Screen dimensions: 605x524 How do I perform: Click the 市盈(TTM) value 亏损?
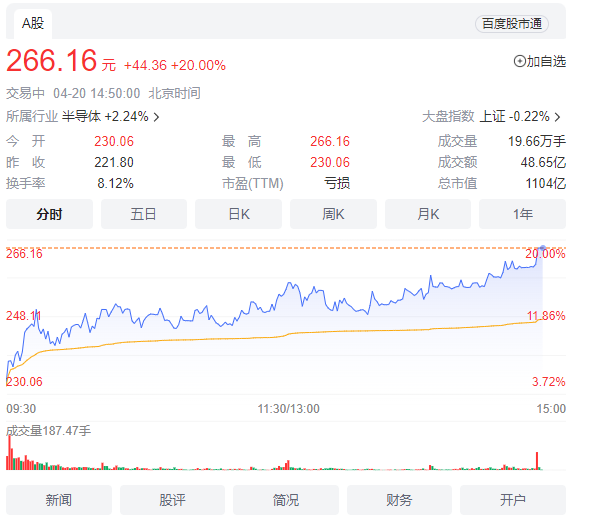pos(337,183)
